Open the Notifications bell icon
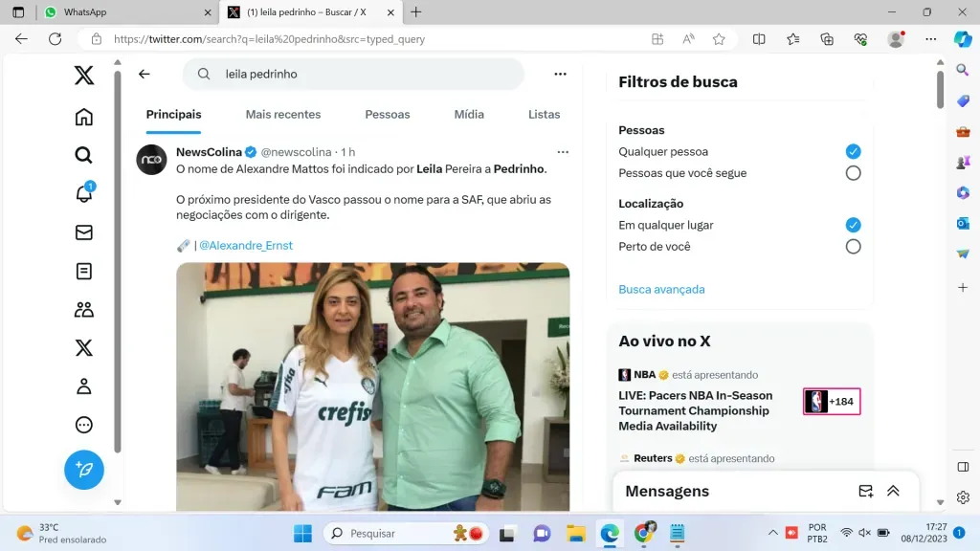 (84, 194)
